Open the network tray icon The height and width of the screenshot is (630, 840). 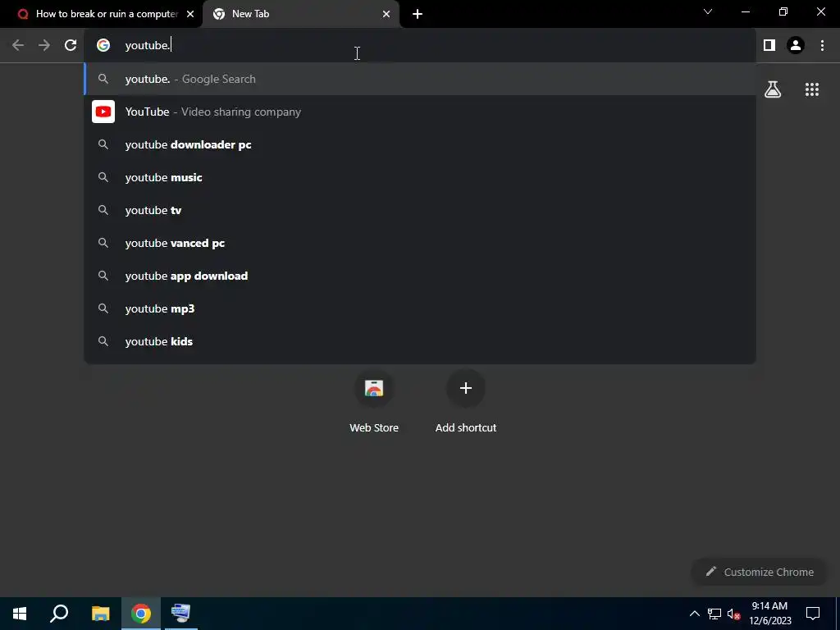click(714, 614)
